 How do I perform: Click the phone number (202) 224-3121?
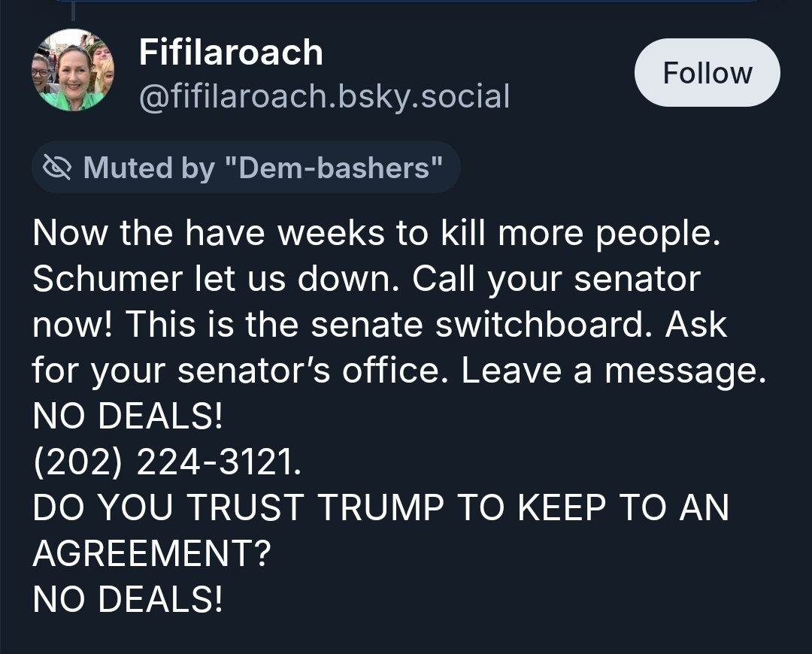point(166,463)
